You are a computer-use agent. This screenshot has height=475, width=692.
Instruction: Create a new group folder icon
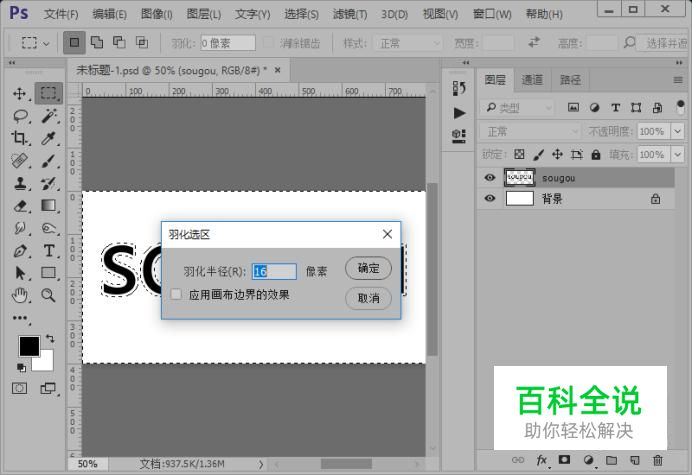(611, 460)
